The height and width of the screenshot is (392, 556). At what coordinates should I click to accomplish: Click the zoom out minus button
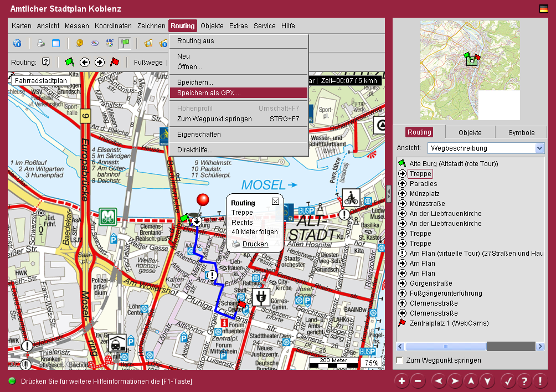pyautogui.click(x=418, y=381)
